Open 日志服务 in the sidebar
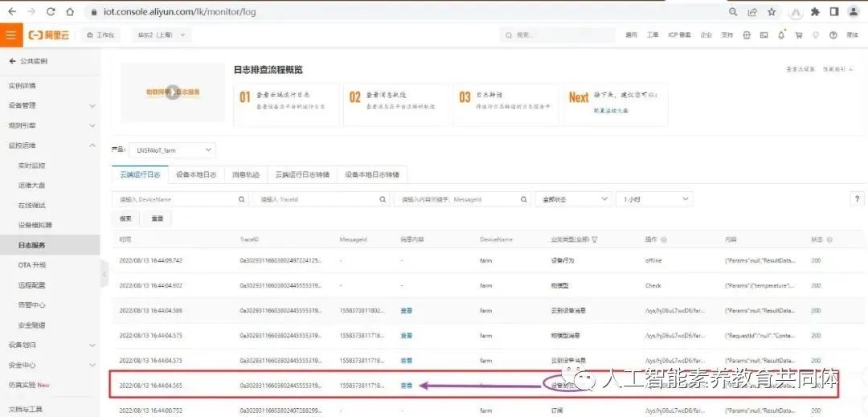This screenshot has height=417, width=868. tap(50, 245)
